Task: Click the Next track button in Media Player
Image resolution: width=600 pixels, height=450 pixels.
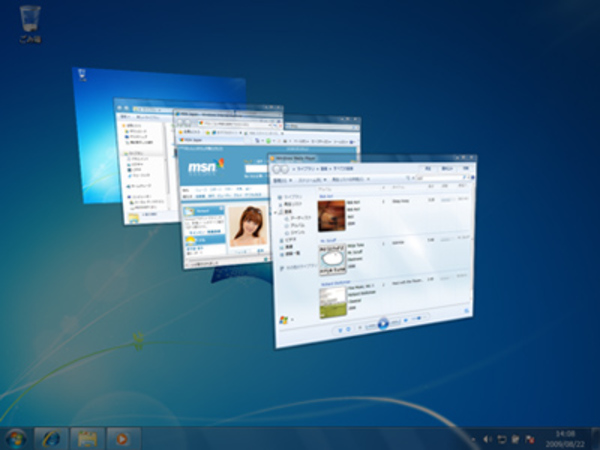Action: click(x=395, y=323)
